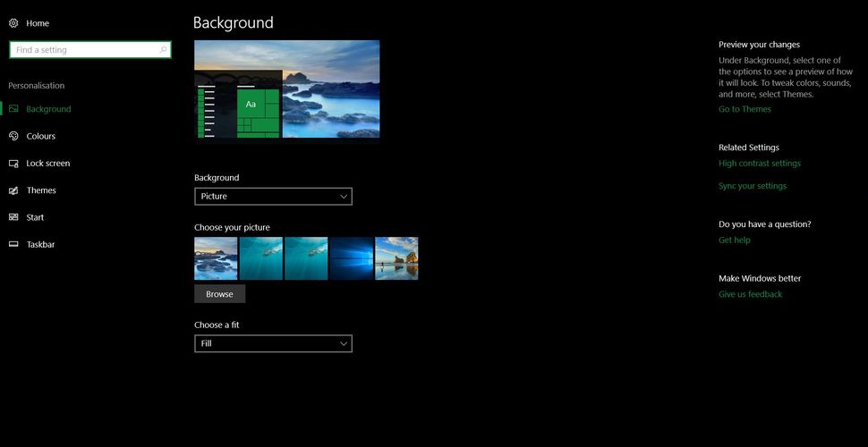
Task: Click the Personalisation section heading
Action: pyautogui.click(x=37, y=86)
